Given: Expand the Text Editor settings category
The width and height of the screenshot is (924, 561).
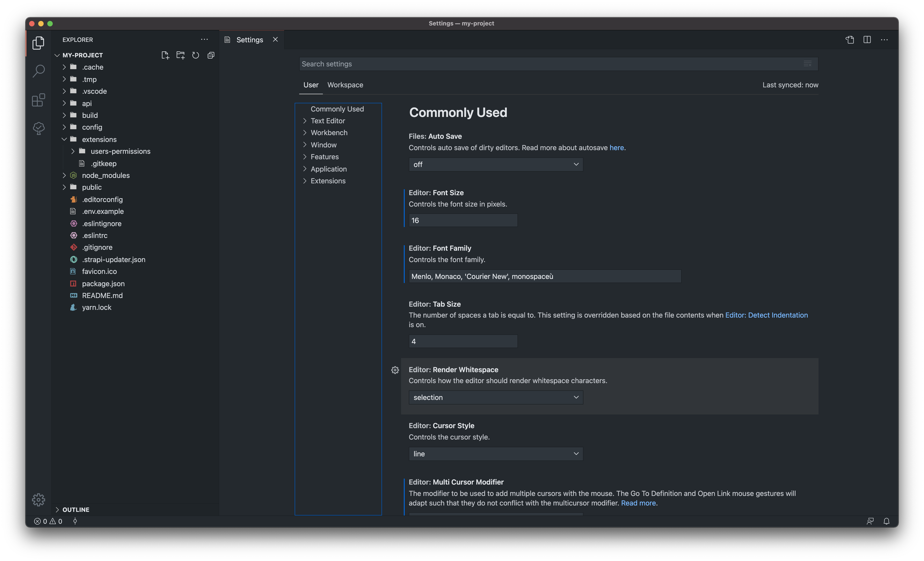Looking at the screenshot, I should pyautogui.click(x=304, y=121).
